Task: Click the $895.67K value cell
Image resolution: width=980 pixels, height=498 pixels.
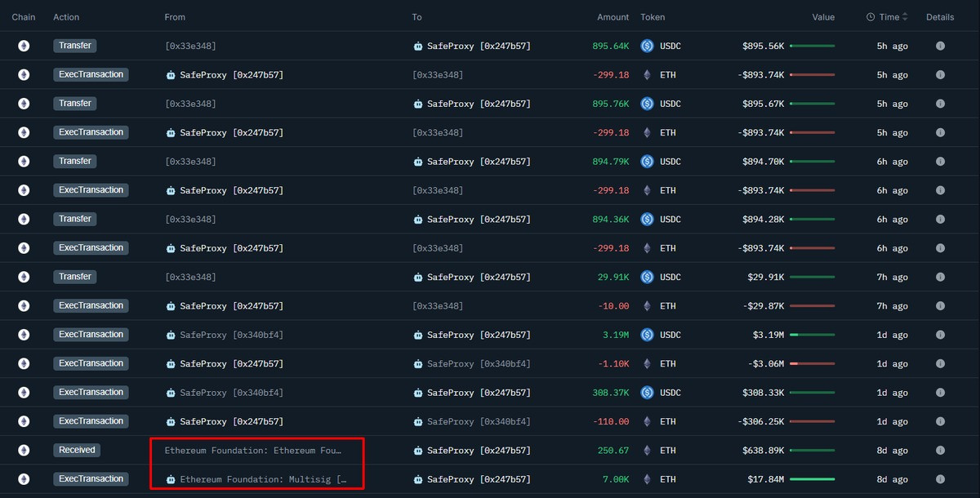Action: [763, 104]
